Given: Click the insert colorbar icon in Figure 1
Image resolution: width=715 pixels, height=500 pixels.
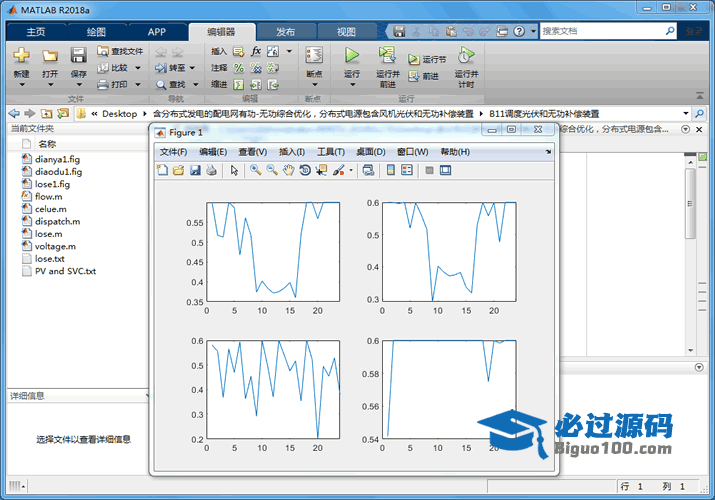Looking at the screenshot, I should tap(391, 170).
